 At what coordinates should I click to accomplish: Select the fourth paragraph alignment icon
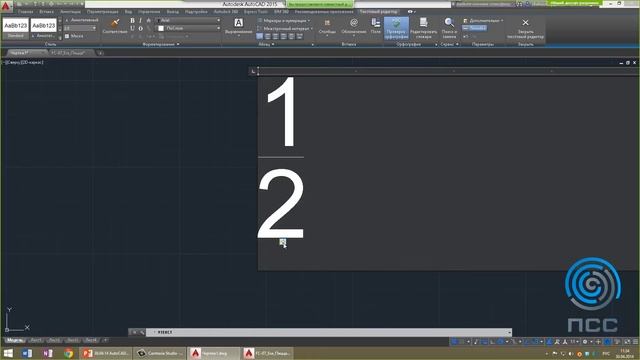point(283,36)
